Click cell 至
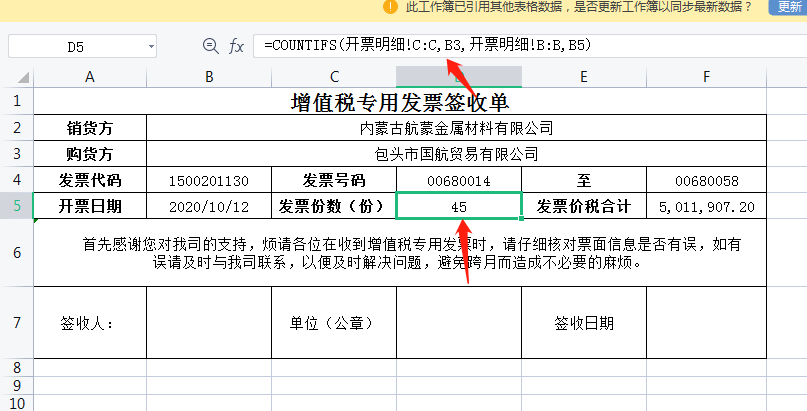Image resolution: width=807 pixels, height=411 pixels. click(584, 180)
